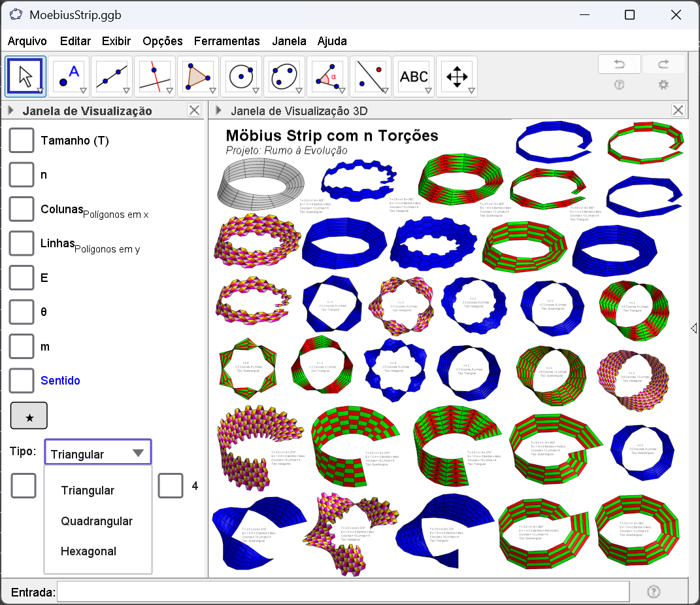Choose the ABC text tool
This screenshot has height=605, width=700.
click(414, 77)
